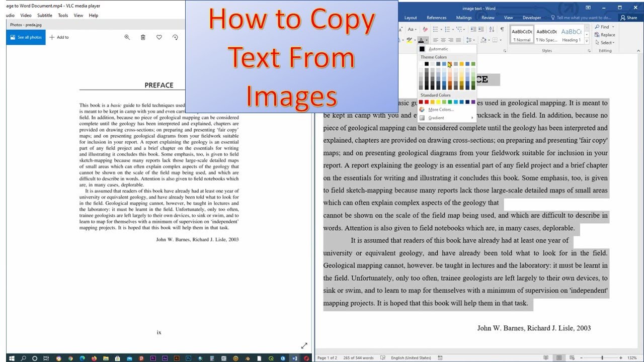This screenshot has height=362, width=644.
Task: Click the zoom magnifier icon in Photos
Action: [127, 37]
